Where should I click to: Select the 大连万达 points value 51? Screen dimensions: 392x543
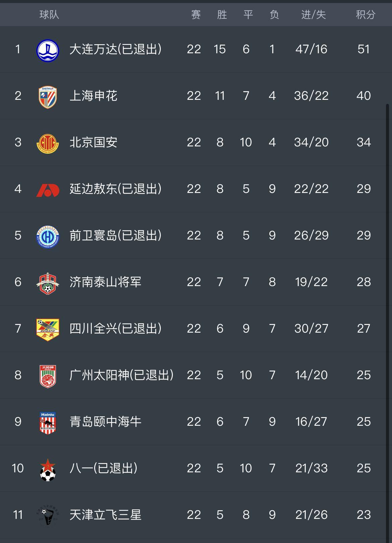[x=364, y=49]
